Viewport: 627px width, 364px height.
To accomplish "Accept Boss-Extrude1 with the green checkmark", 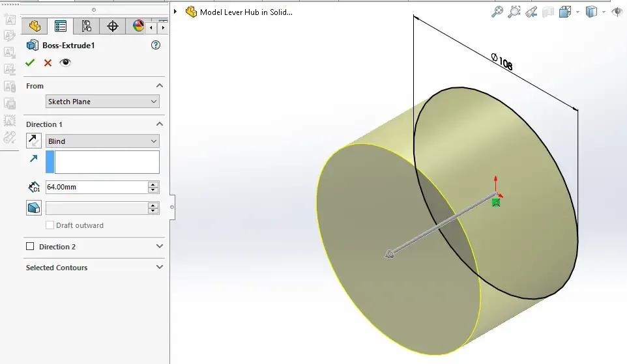I will coord(30,63).
